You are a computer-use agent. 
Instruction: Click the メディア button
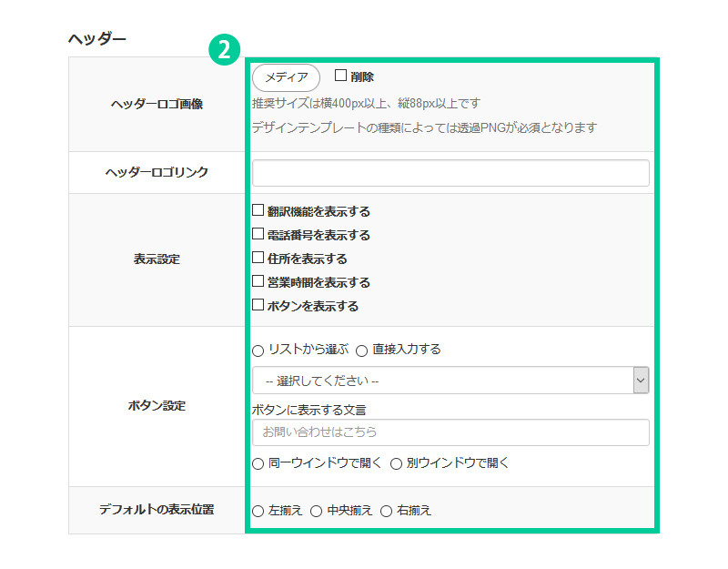[286, 77]
